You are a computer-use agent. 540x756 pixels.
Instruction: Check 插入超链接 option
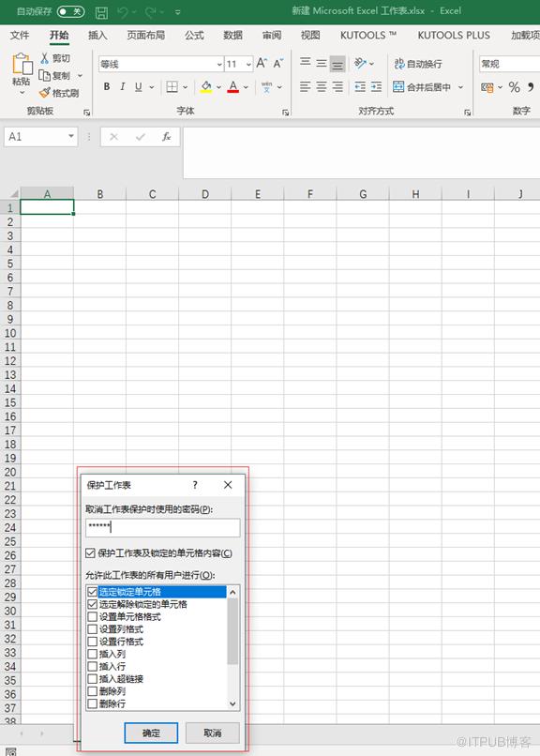(93, 679)
